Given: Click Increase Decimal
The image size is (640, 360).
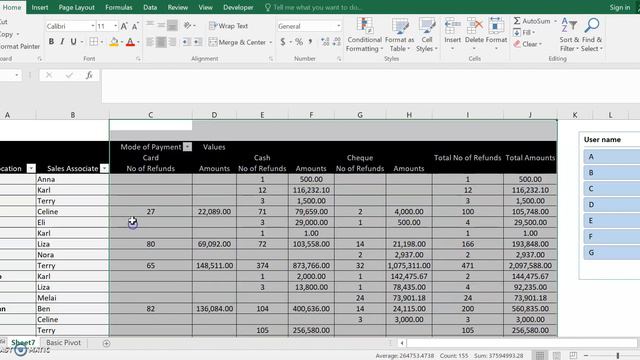Looking at the screenshot, I should (x=325, y=42).
